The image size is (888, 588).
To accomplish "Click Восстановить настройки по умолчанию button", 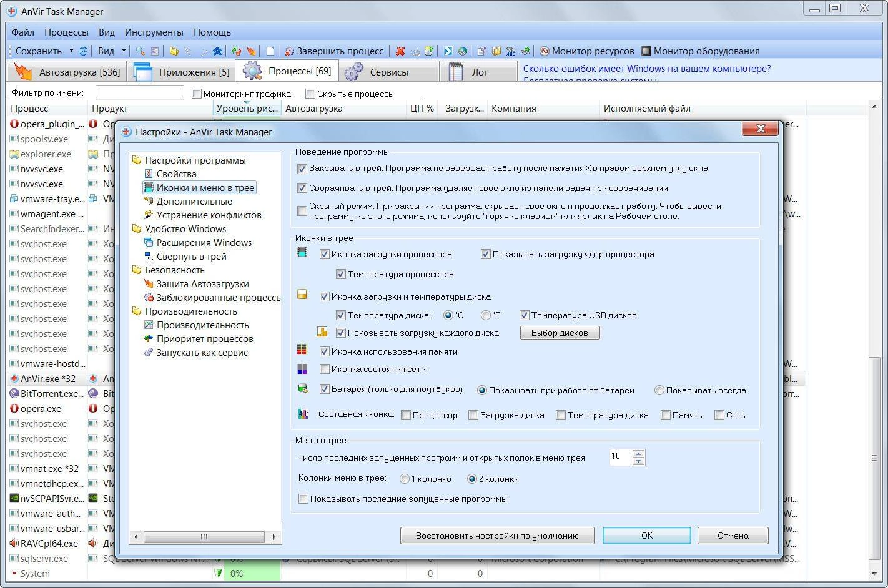I will pos(497,536).
